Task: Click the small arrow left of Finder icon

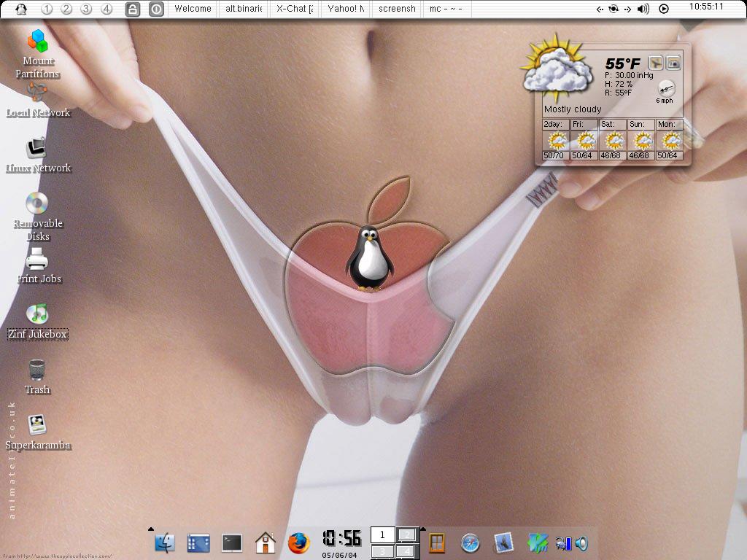Action: pyautogui.click(x=151, y=529)
